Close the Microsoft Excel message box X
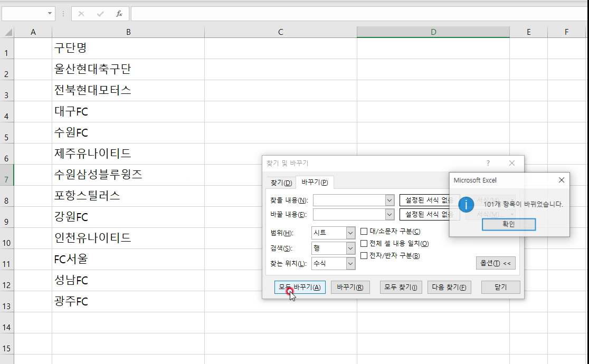This screenshot has height=364, width=589. tap(562, 180)
